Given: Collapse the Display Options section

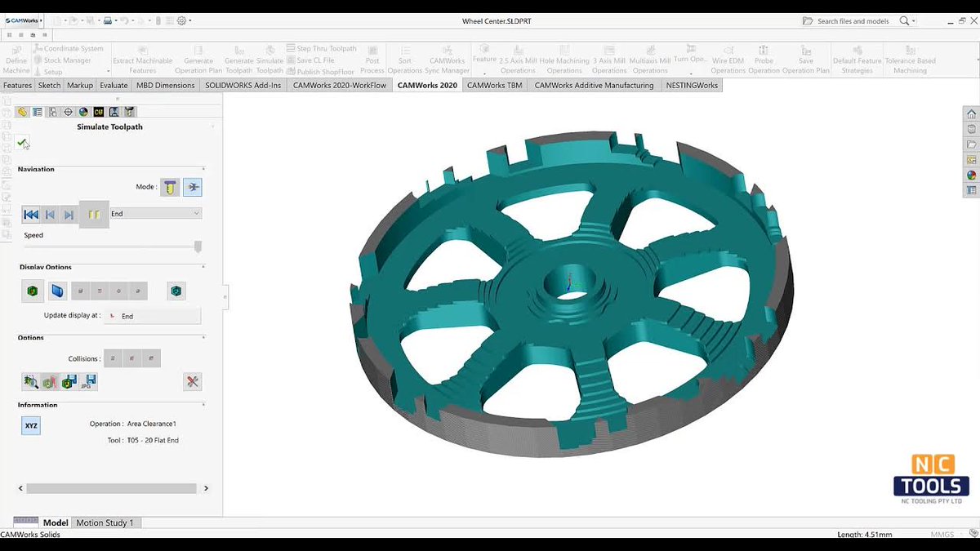Looking at the screenshot, I should (203, 266).
